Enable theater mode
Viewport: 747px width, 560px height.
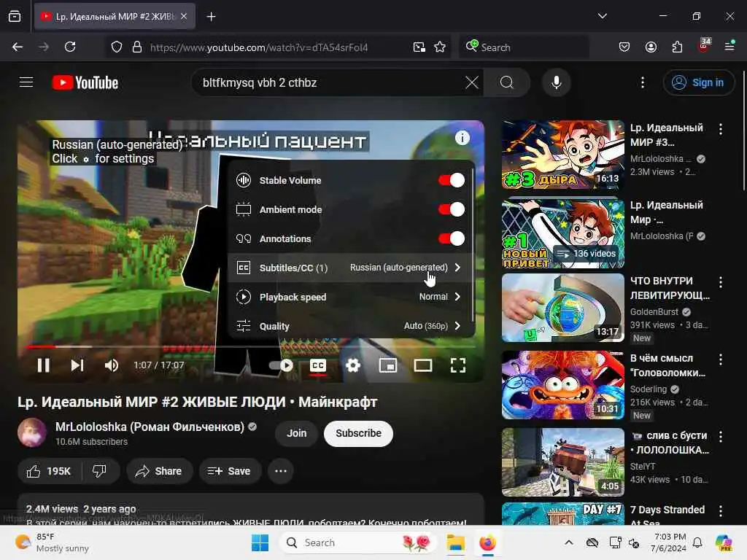click(x=422, y=365)
